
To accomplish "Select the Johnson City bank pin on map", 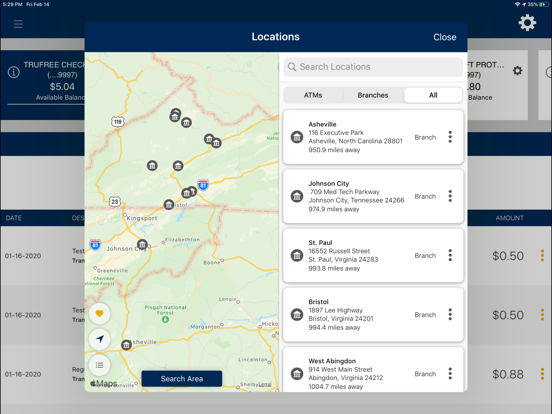I will 142,244.
